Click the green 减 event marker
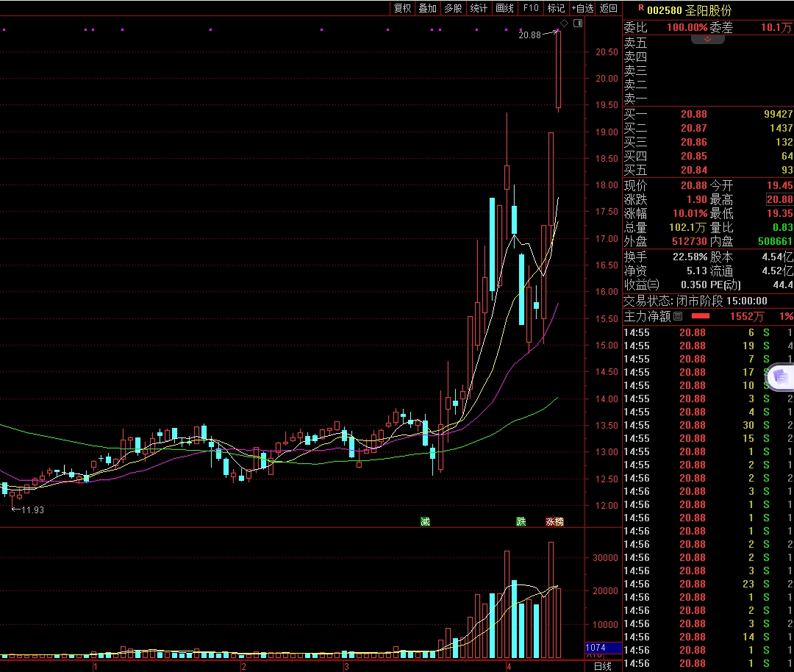The width and height of the screenshot is (794, 672). (425, 521)
